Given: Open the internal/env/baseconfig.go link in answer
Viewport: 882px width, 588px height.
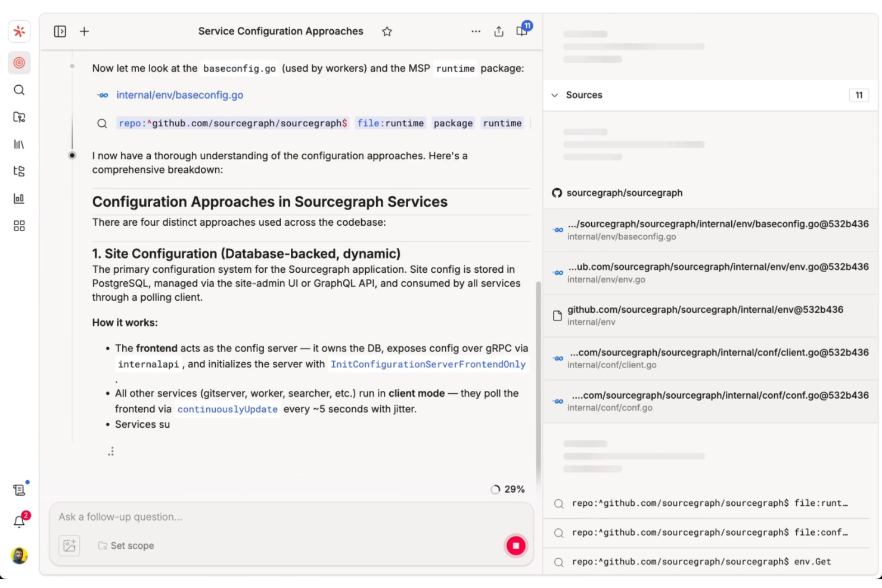Looking at the screenshot, I should pyautogui.click(x=179, y=95).
